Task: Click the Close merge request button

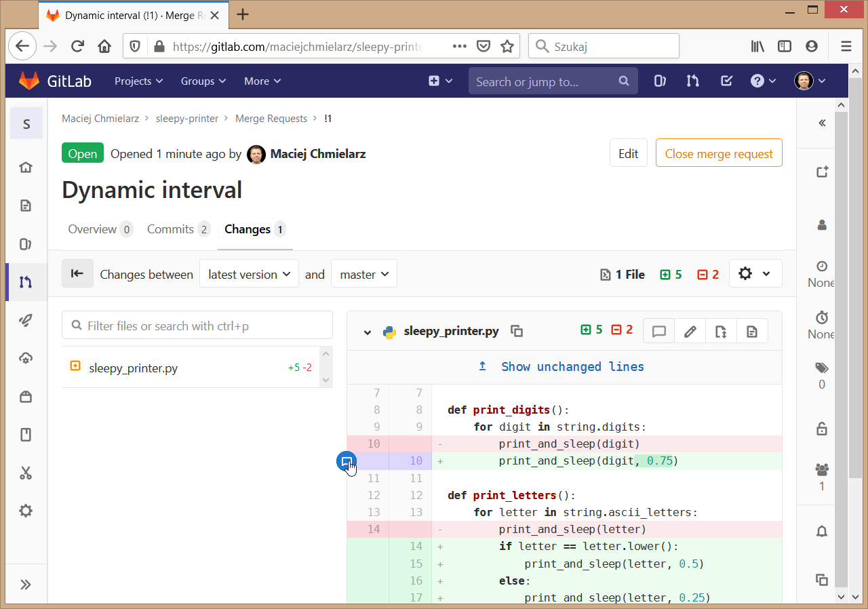Action: point(718,154)
